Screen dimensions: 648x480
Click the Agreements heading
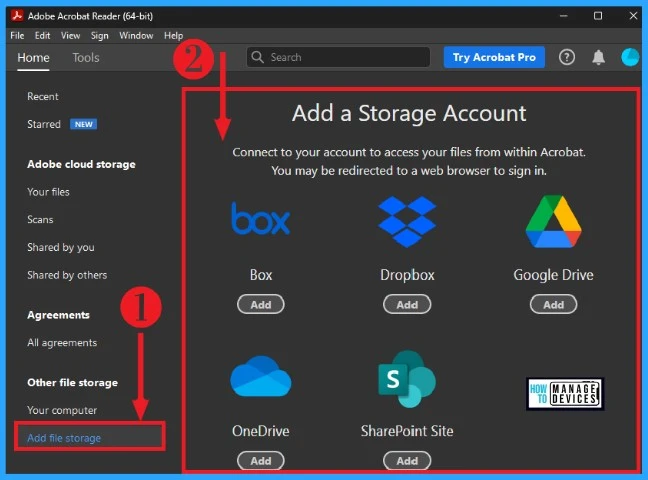(58, 315)
